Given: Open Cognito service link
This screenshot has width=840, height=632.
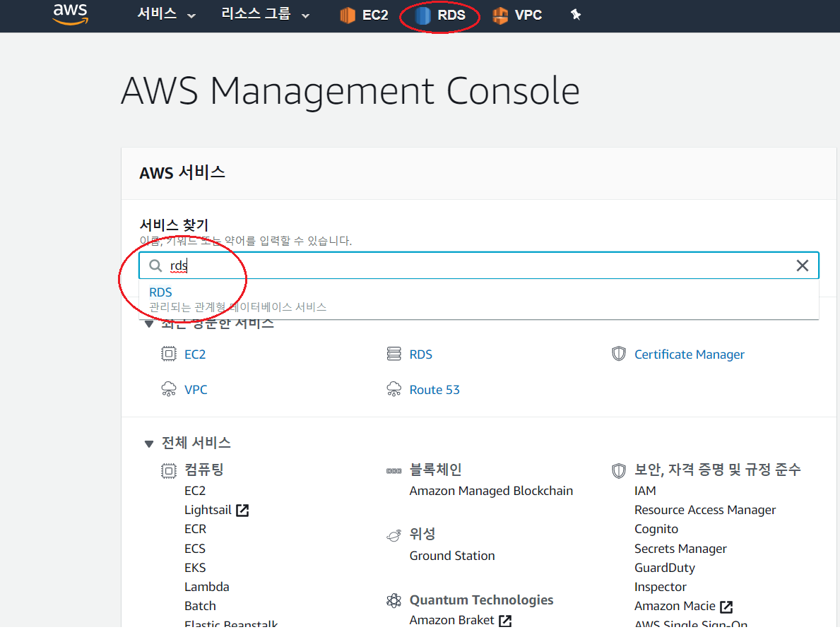Looking at the screenshot, I should tap(656, 529).
